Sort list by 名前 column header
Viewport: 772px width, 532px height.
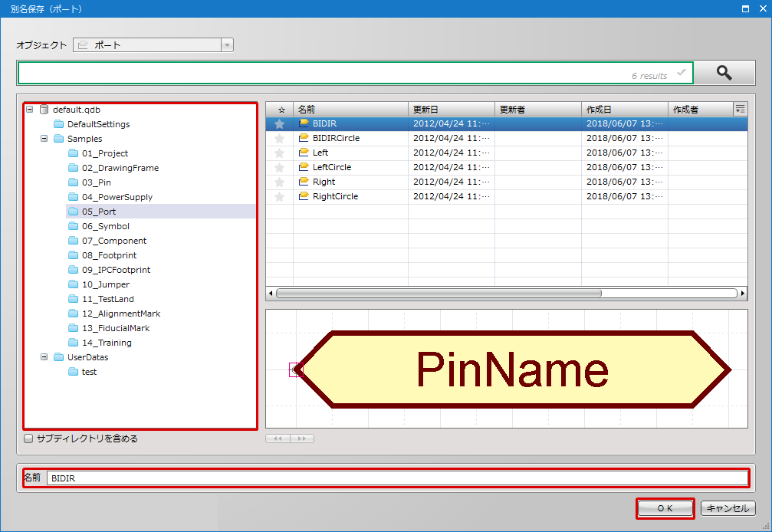click(x=350, y=110)
